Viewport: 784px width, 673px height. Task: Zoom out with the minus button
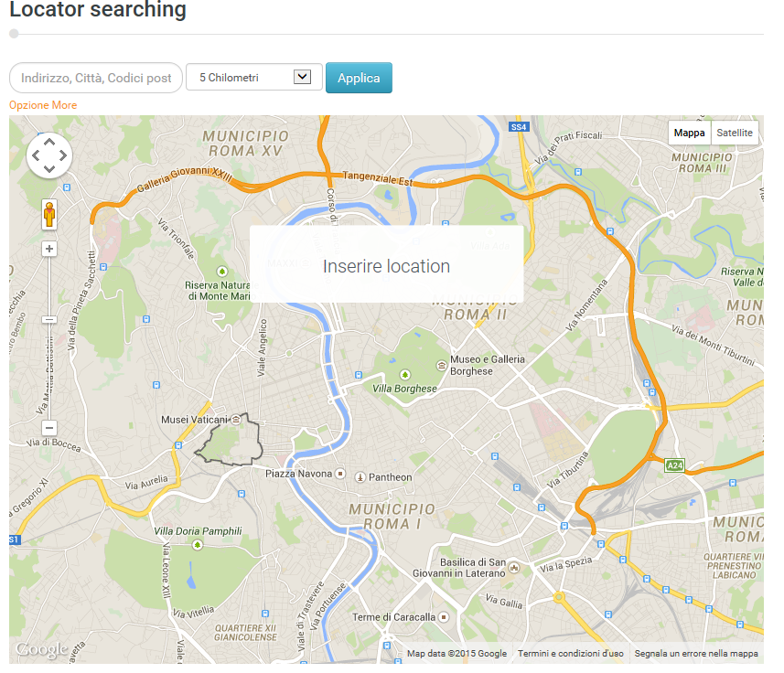point(49,428)
